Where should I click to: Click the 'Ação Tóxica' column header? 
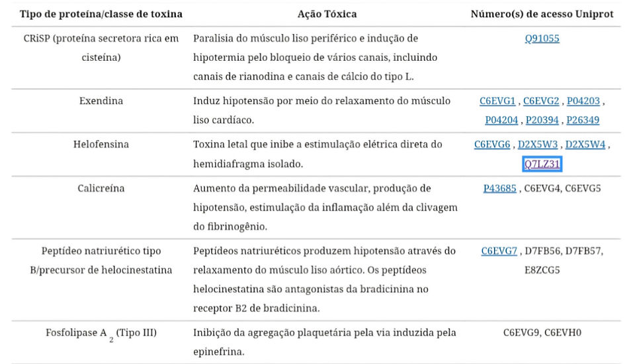coord(327,14)
